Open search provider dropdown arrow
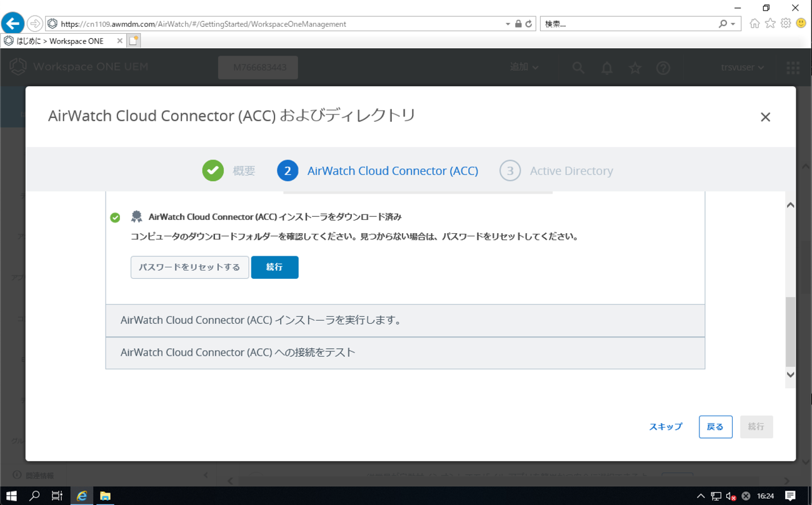 point(733,24)
